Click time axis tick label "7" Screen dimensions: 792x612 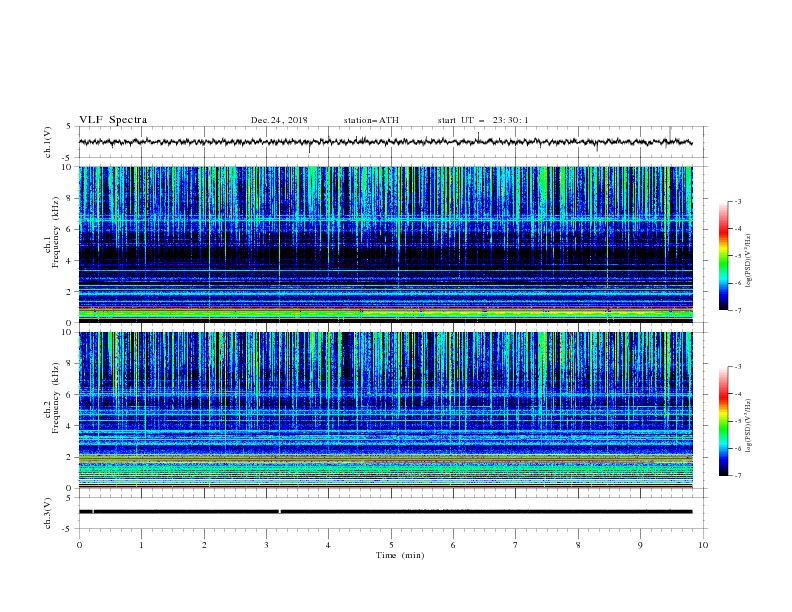pos(516,545)
